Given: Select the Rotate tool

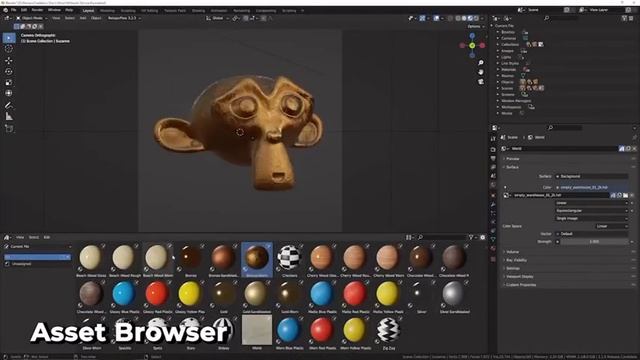Looking at the screenshot, I should (x=9, y=71).
